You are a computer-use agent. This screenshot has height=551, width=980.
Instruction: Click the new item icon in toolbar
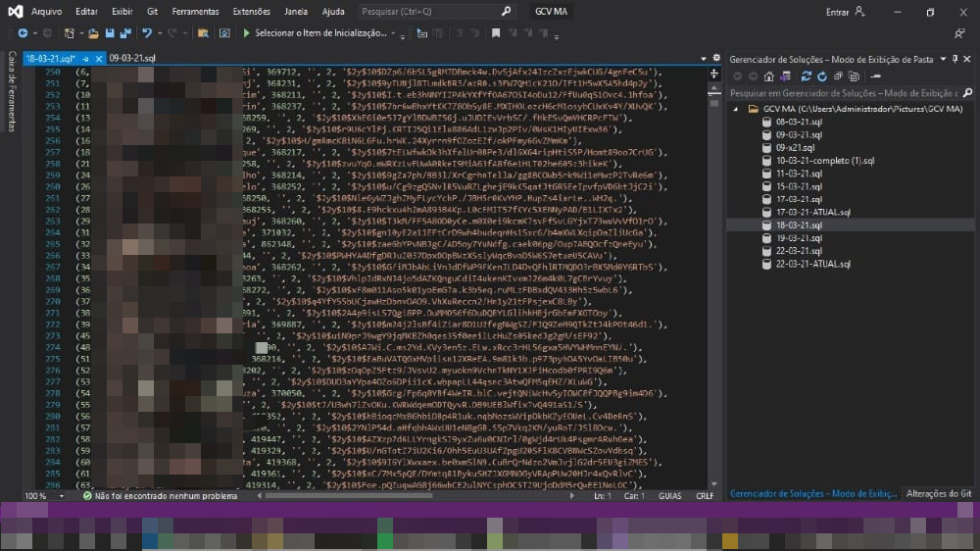pyautogui.click(x=69, y=33)
